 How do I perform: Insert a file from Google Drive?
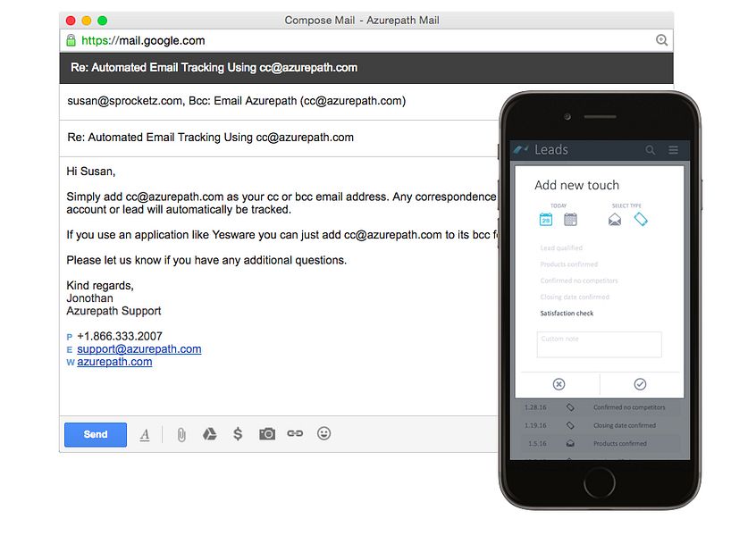209,434
